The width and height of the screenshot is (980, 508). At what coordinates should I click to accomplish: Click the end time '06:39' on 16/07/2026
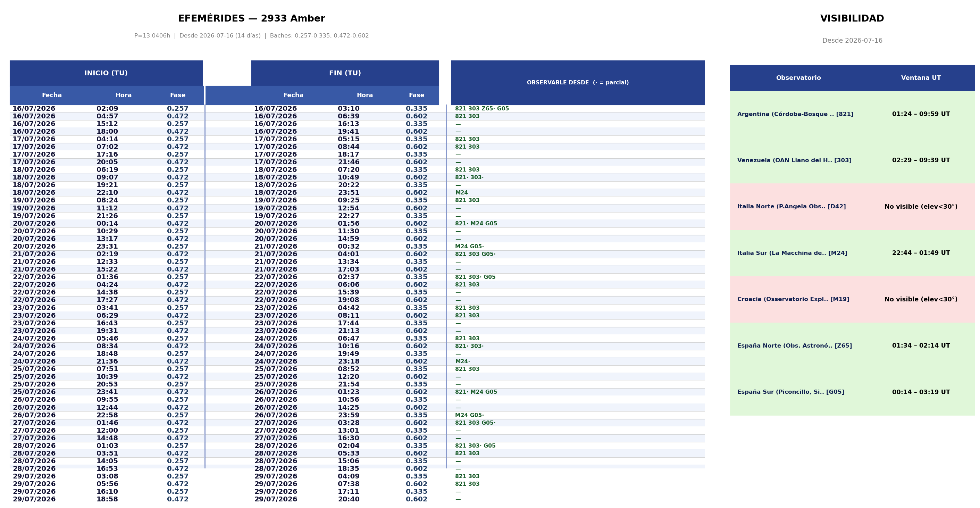(x=349, y=116)
